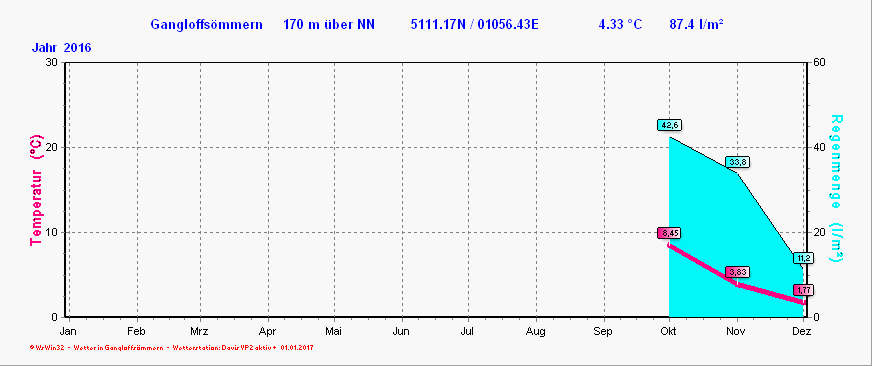Screen dimensions: 872x366
Task: Click the 11,2 rainfall label for December
Action: 804,258
